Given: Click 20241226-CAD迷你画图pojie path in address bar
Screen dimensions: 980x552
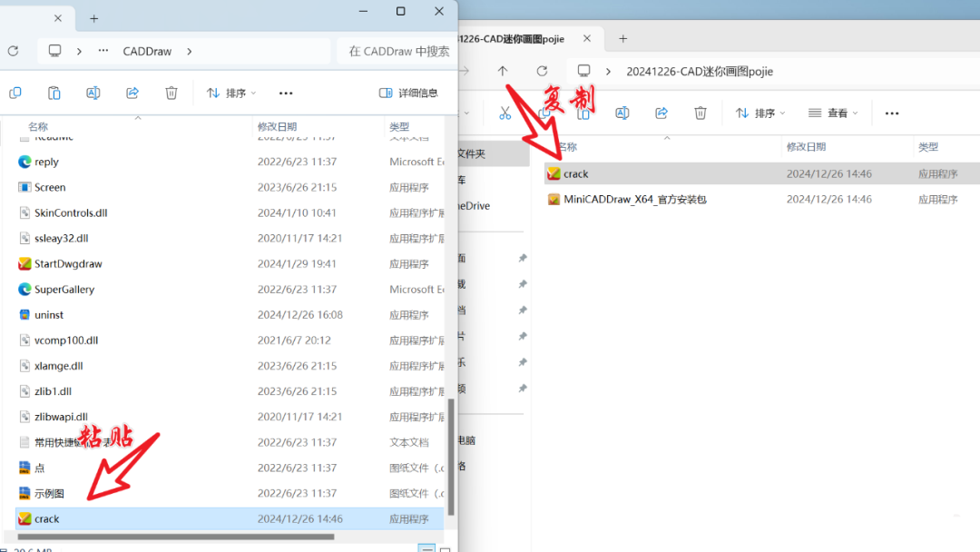Looking at the screenshot, I should (700, 71).
